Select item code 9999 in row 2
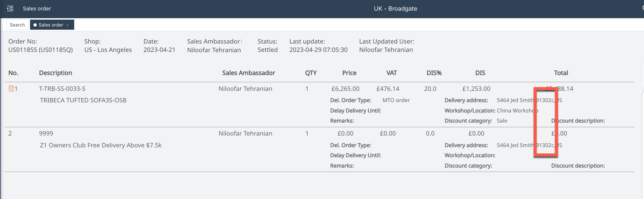The width and height of the screenshot is (644, 199). tap(46, 134)
